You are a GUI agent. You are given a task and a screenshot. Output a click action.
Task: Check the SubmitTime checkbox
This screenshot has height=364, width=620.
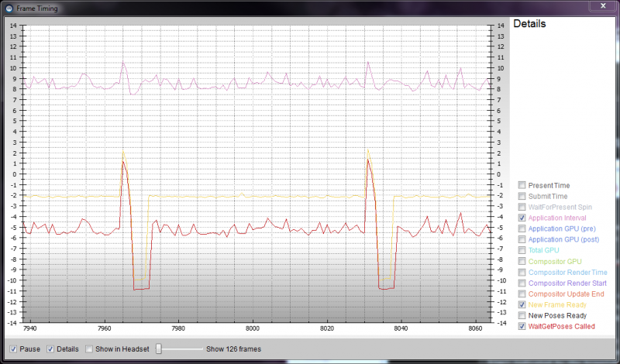pos(522,197)
